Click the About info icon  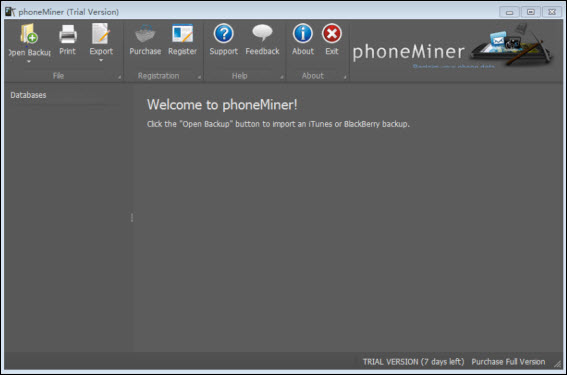pyautogui.click(x=303, y=34)
